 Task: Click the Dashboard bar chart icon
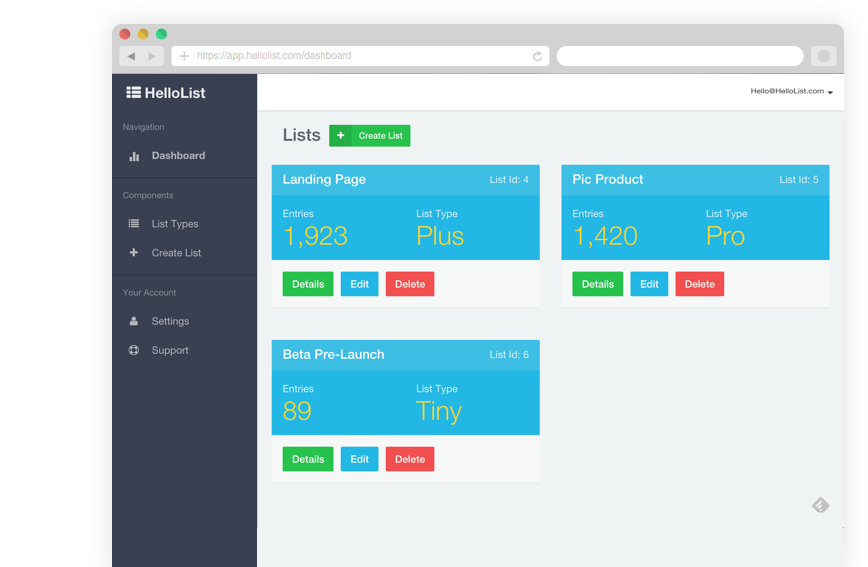[134, 156]
